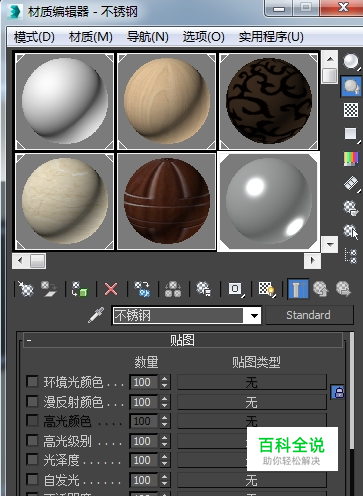Open the 实用程序(U) menu
This screenshot has height=496, width=363.
[x=271, y=37]
